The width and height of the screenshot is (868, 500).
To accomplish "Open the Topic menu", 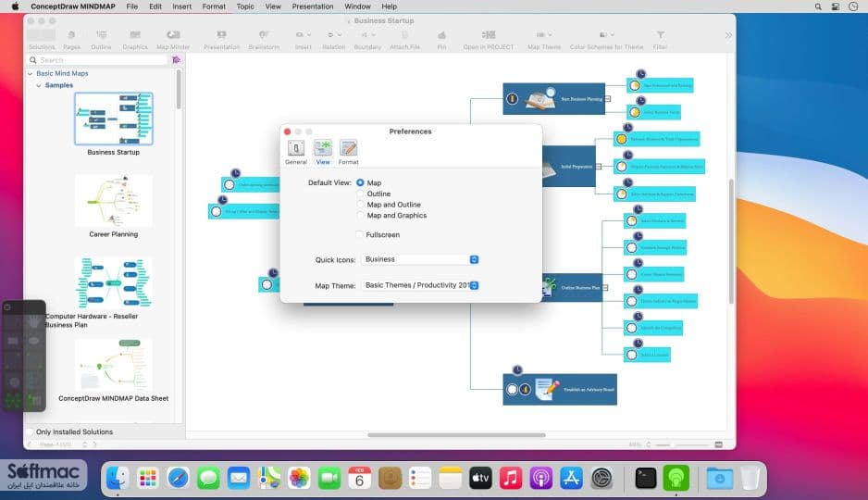I will pos(245,6).
